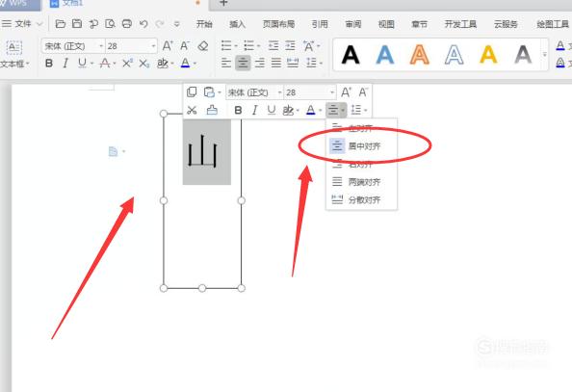Toggle Italic in the floating mini toolbar
572x392 pixels.
pyautogui.click(x=254, y=110)
